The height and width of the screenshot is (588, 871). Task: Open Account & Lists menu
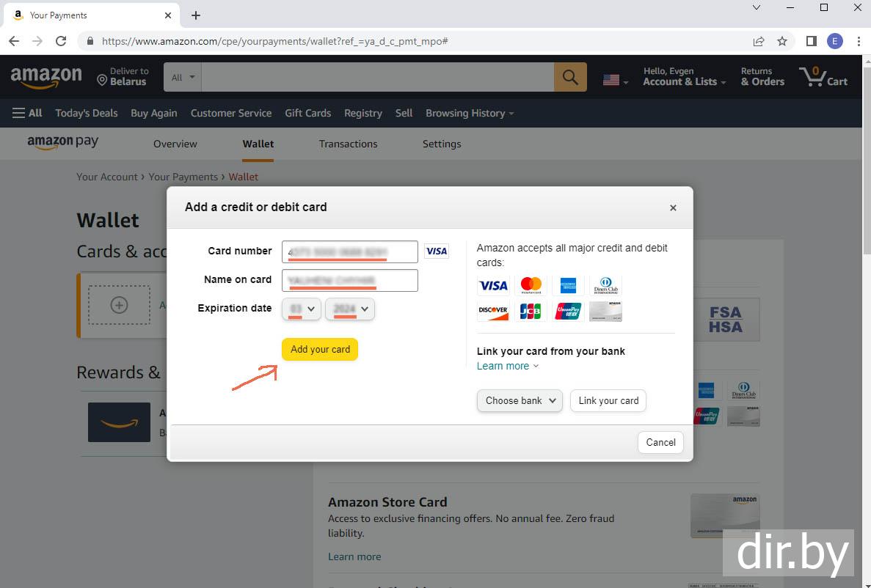coord(685,77)
